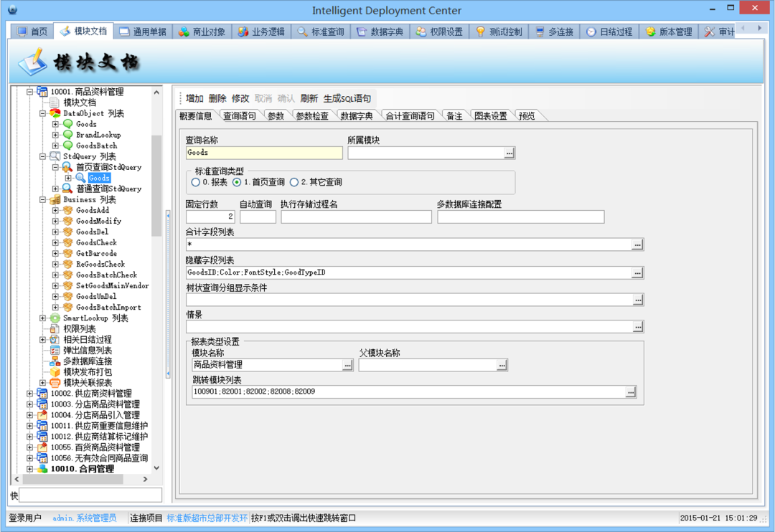Select the 0.报表 radio button

tap(196, 182)
